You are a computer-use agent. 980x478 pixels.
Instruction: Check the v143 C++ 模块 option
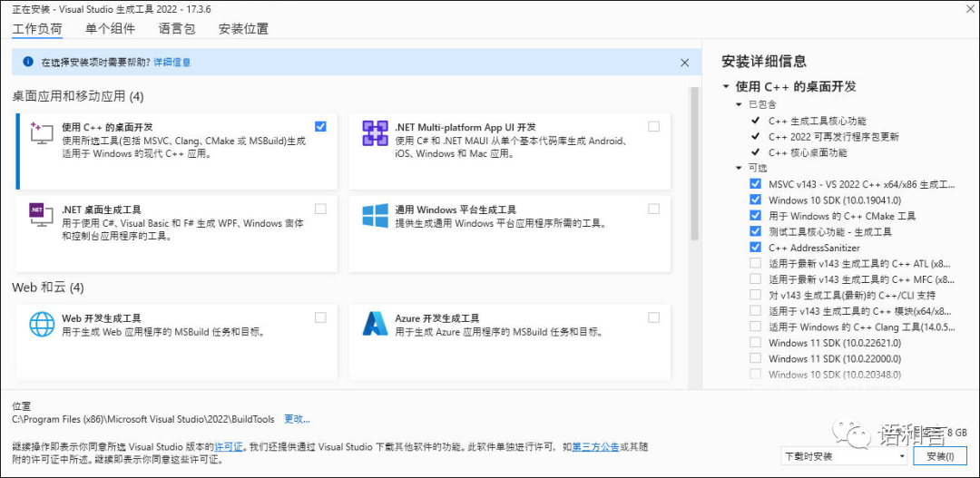(x=755, y=310)
